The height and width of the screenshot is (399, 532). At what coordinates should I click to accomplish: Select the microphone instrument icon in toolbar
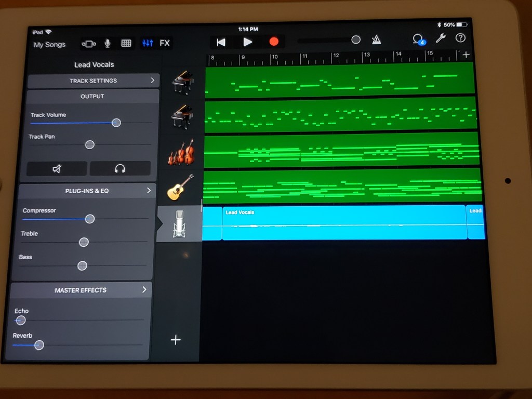pos(108,44)
